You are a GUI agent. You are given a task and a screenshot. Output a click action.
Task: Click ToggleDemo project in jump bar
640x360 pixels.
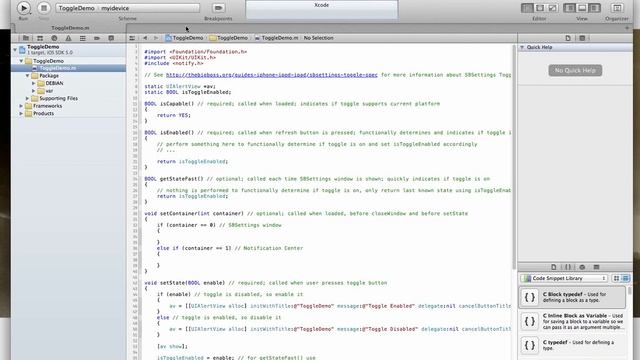coord(184,38)
